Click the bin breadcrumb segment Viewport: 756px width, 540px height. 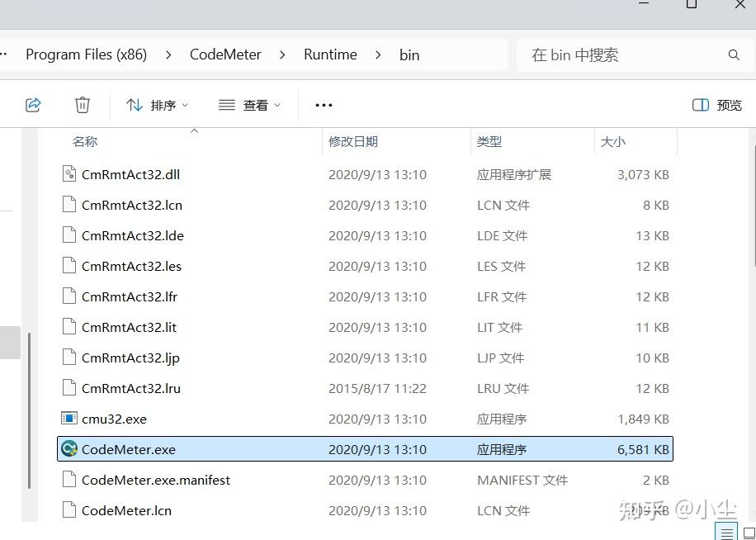[409, 55]
